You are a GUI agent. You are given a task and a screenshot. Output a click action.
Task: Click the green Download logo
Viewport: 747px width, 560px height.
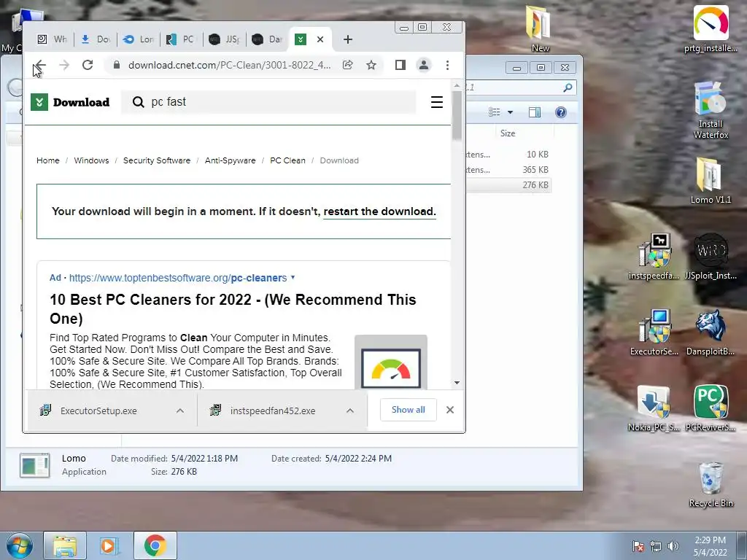point(70,102)
